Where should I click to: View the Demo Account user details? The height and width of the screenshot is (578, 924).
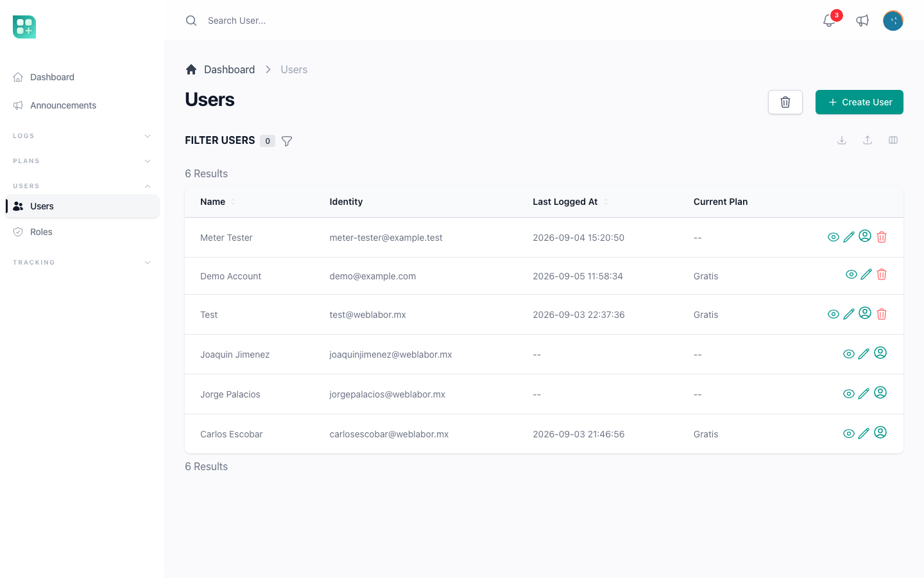pos(851,274)
